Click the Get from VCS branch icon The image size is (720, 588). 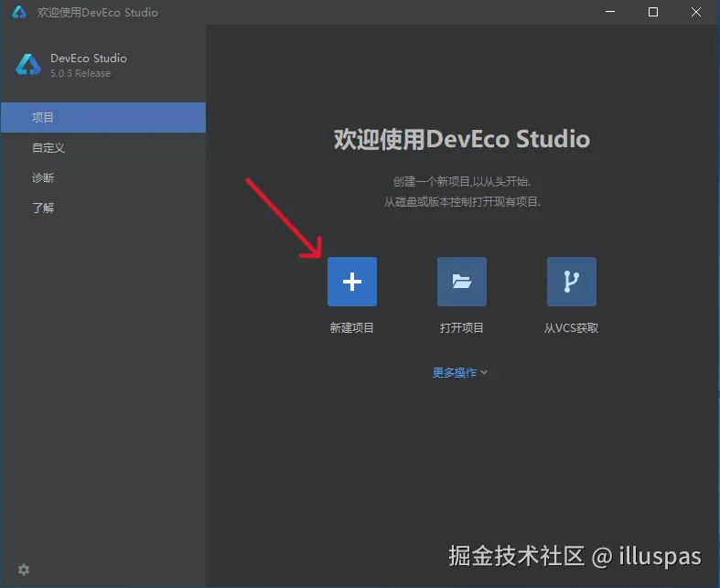point(571,282)
